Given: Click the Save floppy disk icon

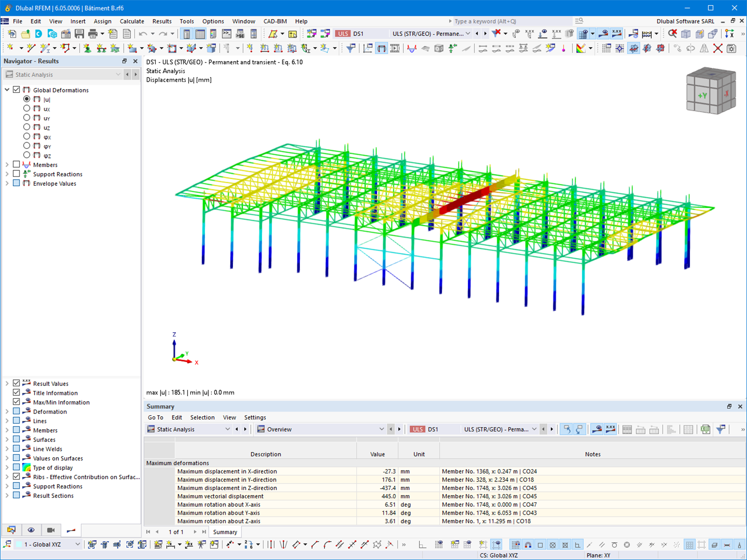Looking at the screenshot, I should coord(79,34).
